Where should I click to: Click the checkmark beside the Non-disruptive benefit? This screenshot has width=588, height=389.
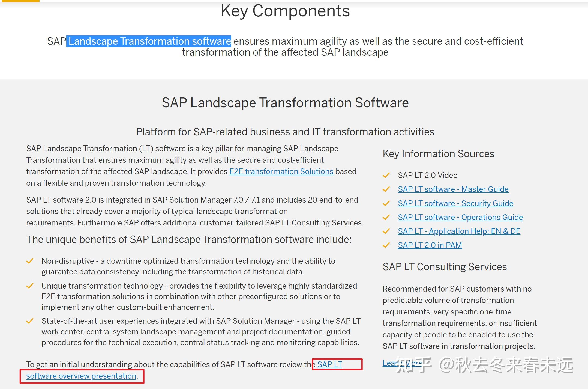30,261
